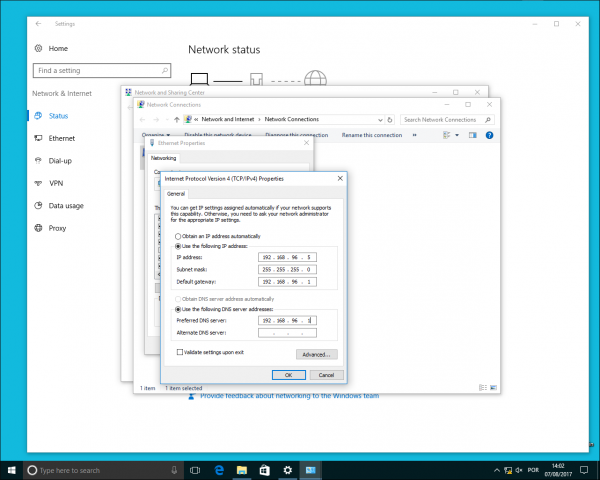The height and width of the screenshot is (480, 600).
Task: Click search icon in Search Network Connections
Action: (488, 120)
